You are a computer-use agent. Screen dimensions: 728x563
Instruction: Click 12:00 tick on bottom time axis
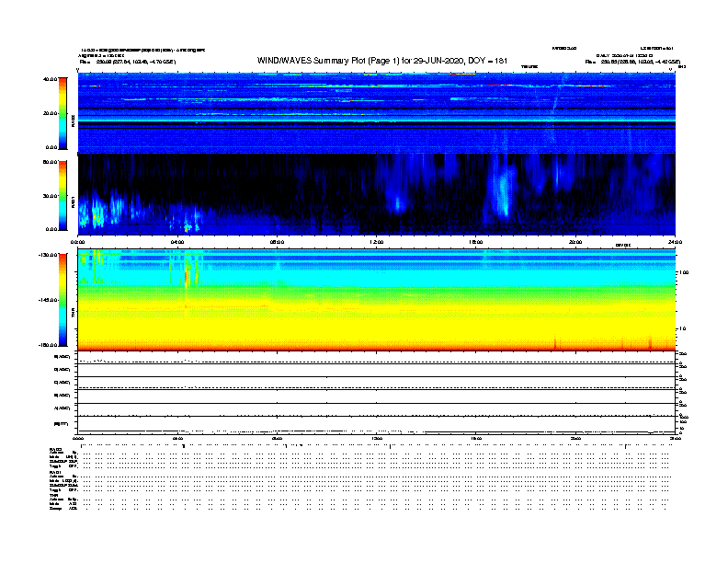377,438
